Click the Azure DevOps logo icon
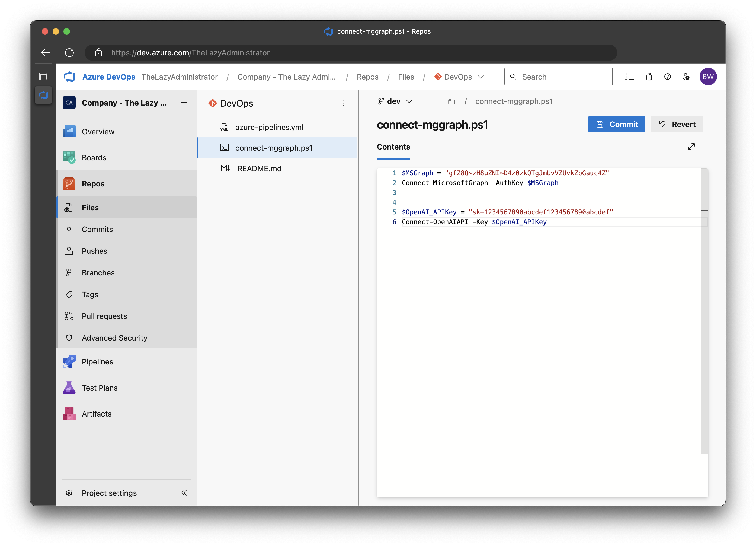This screenshot has width=756, height=546. click(69, 77)
